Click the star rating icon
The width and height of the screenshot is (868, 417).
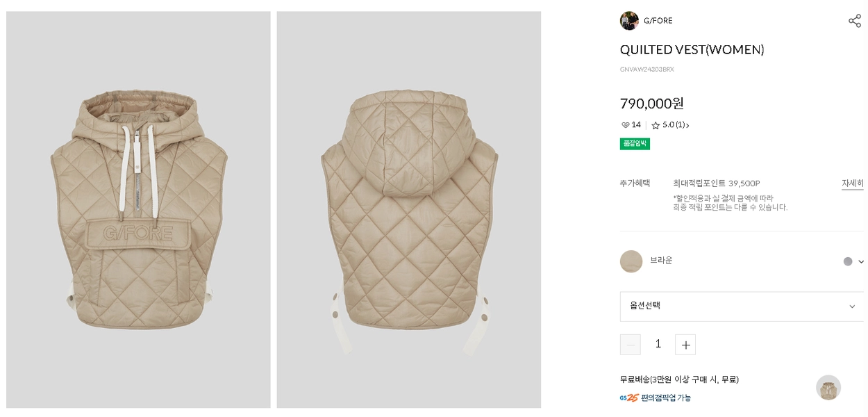click(x=656, y=125)
